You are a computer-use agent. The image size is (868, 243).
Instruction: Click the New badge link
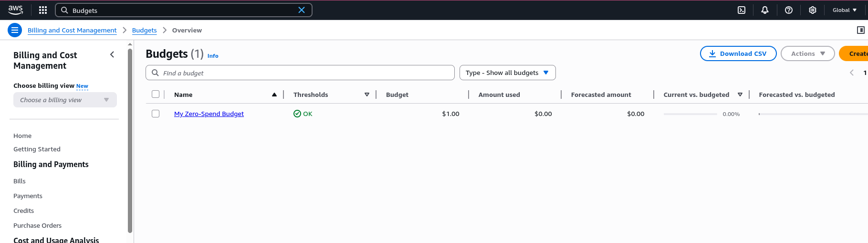pyautogui.click(x=82, y=86)
